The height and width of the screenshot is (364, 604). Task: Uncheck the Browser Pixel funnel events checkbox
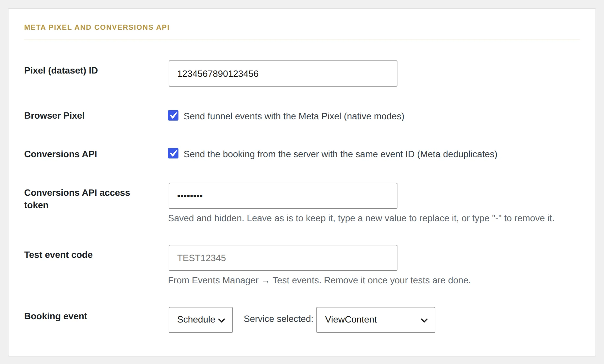tap(173, 115)
